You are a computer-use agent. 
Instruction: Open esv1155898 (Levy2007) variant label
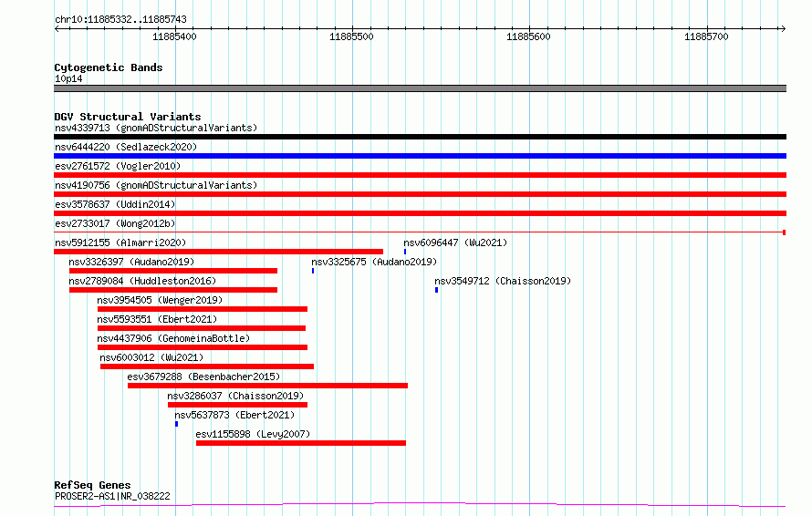click(253, 434)
